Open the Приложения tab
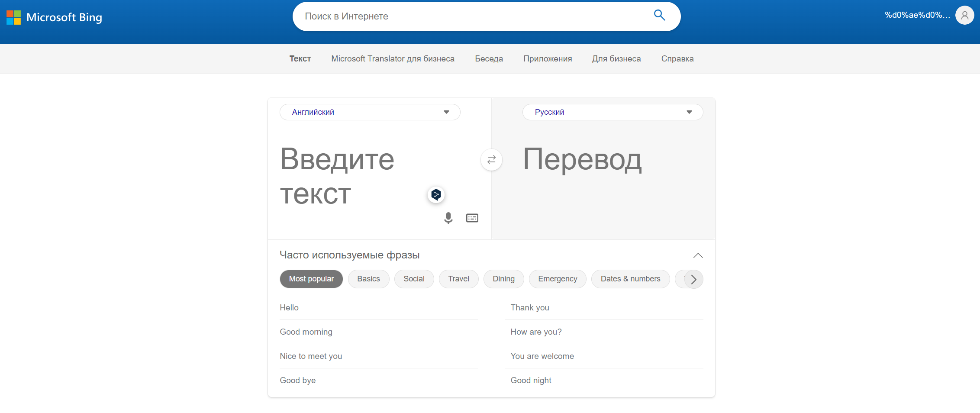The width and height of the screenshot is (980, 413). (x=548, y=59)
